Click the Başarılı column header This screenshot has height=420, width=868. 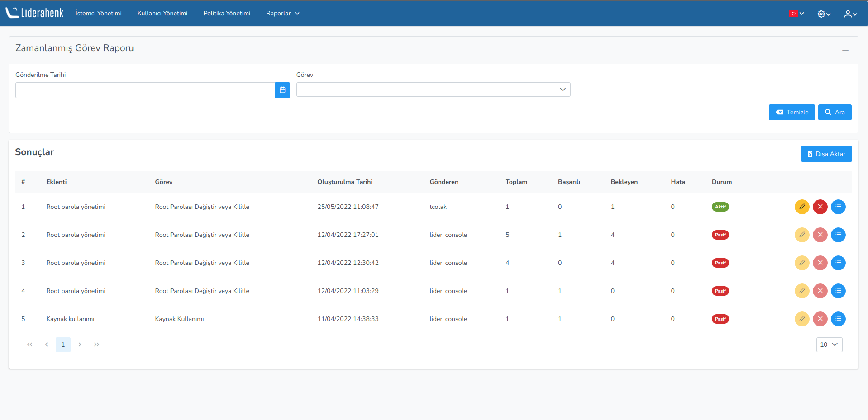point(569,182)
